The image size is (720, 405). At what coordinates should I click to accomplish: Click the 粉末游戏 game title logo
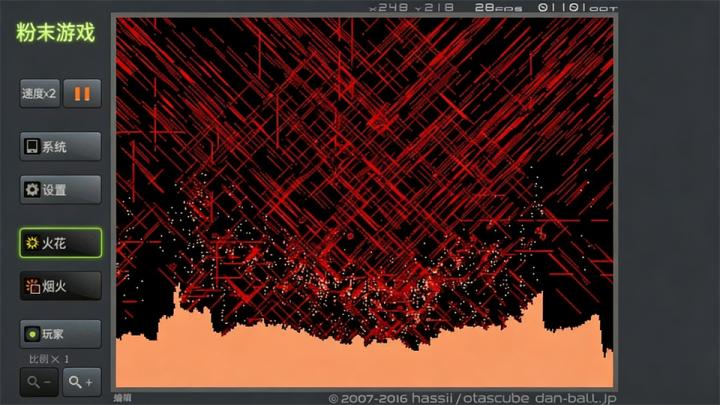click(x=56, y=33)
